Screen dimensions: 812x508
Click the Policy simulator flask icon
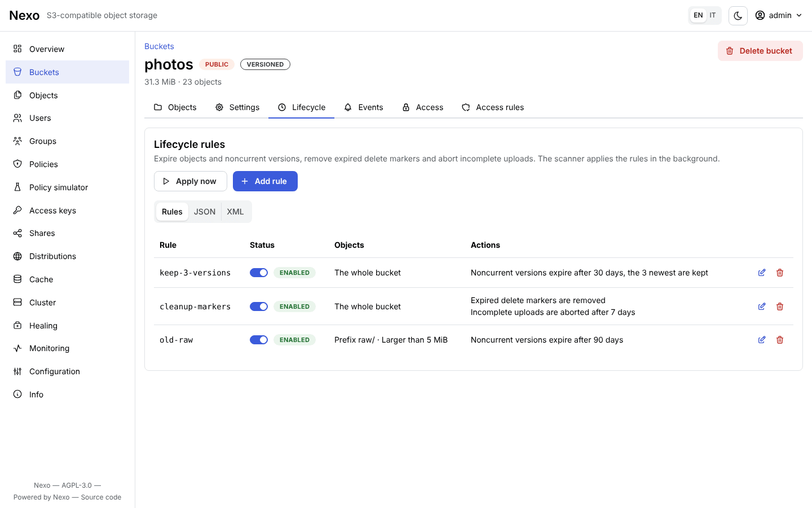(x=17, y=187)
